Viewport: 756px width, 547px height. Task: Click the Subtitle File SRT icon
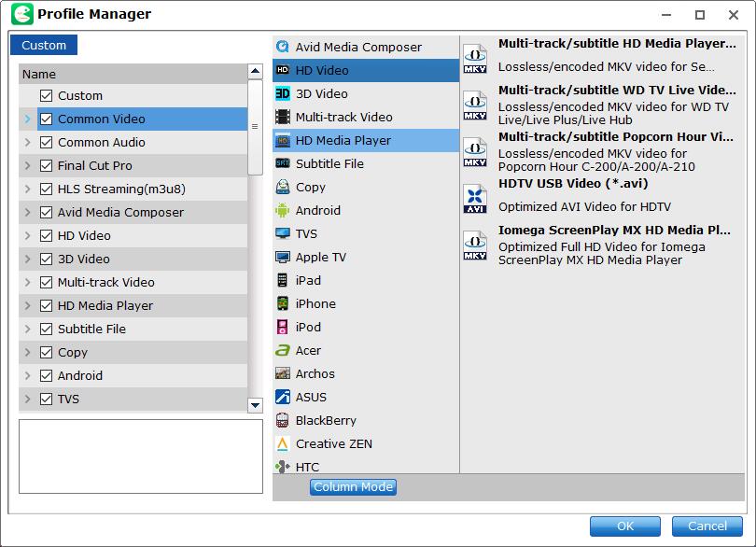pos(283,163)
